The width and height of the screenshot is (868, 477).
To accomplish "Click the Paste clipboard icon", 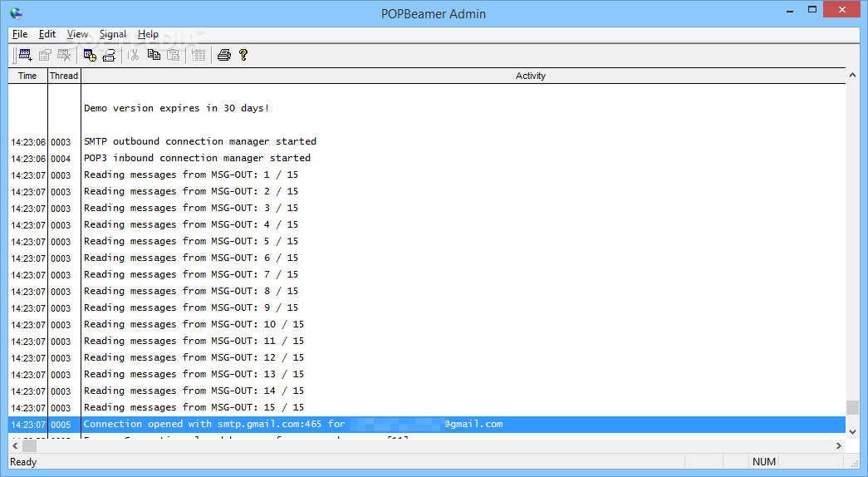I will tap(174, 55).
